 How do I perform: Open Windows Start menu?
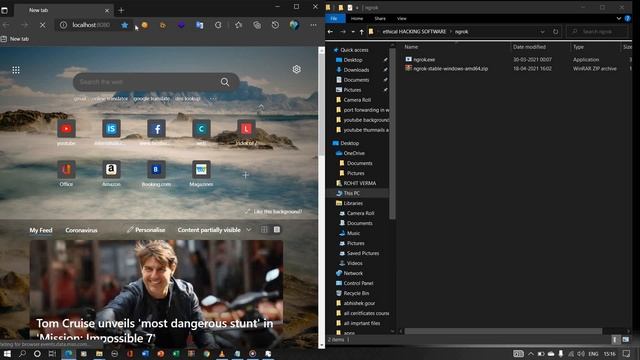[7, 354]
